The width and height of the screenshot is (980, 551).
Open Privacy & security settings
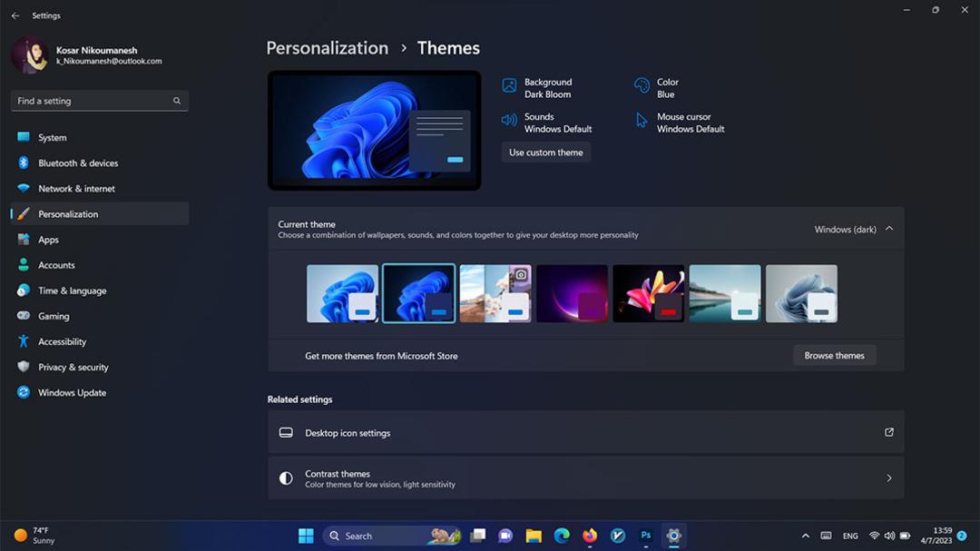[x=100, y=367]
